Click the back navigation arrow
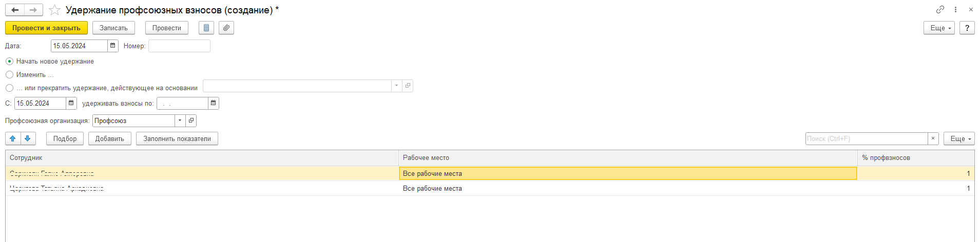This screenshot has width=980, height=242. coord(15,10)
